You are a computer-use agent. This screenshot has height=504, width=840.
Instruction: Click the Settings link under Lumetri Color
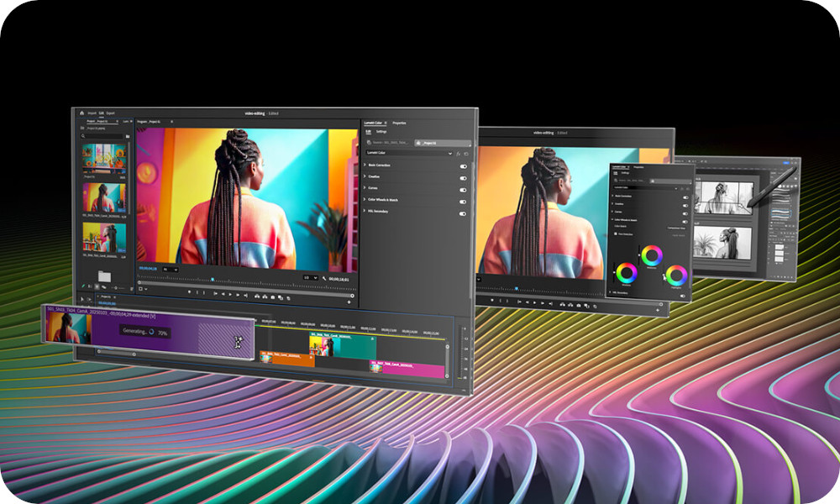coord(381,132)
